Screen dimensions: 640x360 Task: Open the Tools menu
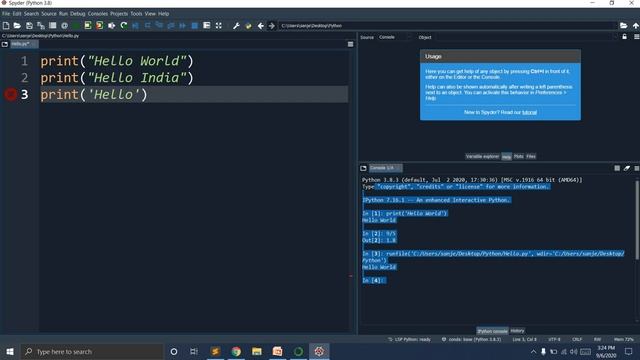coord(136,13)
